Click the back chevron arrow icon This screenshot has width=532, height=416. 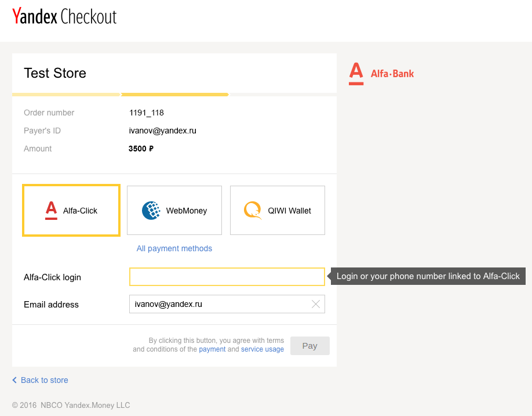[x=14, y=380]
